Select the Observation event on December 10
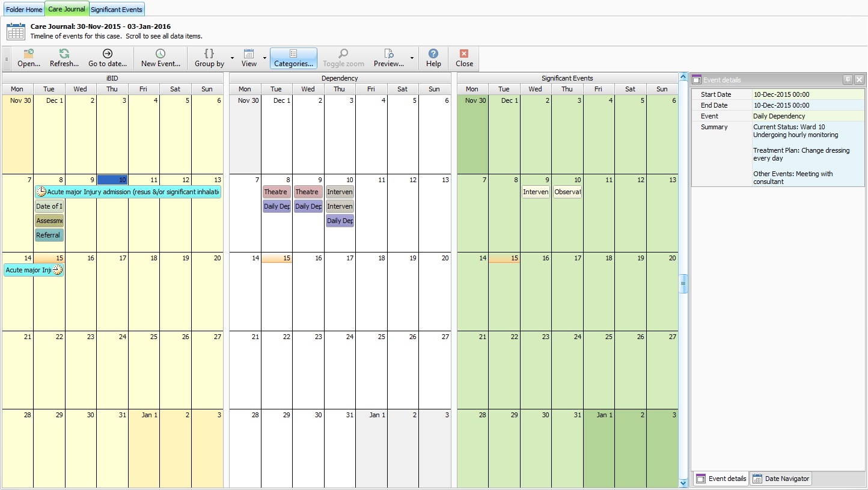The height and width of the screenshot is (490, 868). (567, 192)
